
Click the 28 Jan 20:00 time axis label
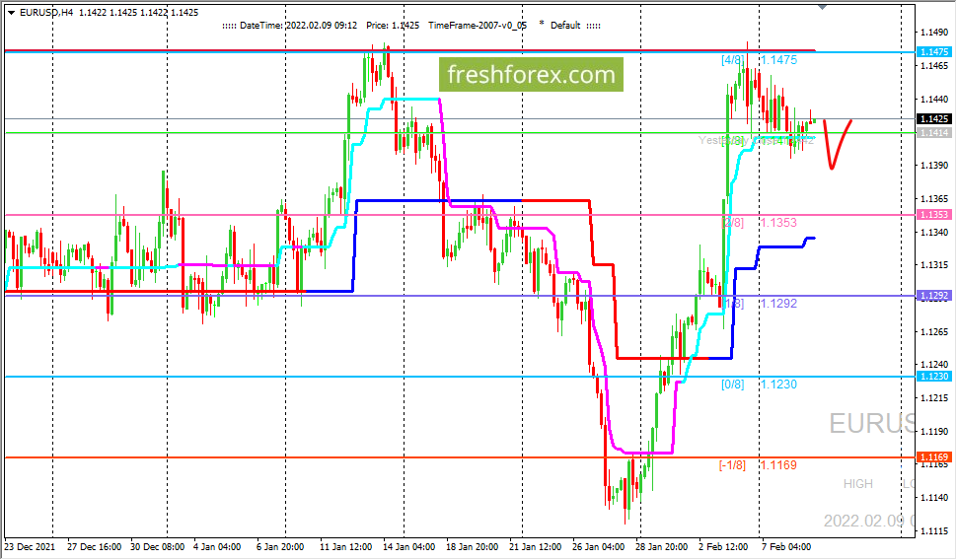click(x=662, y=547)
